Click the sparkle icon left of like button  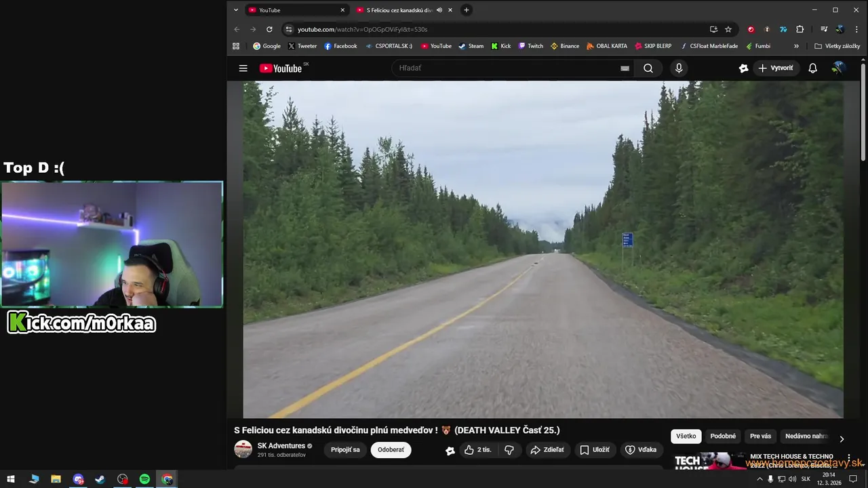(450, 451)
